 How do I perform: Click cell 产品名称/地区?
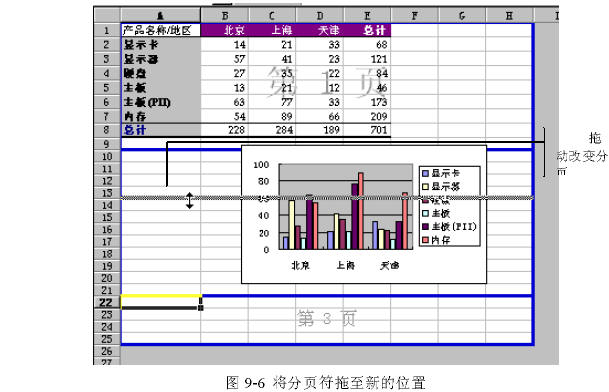click(x=161, y=30)
